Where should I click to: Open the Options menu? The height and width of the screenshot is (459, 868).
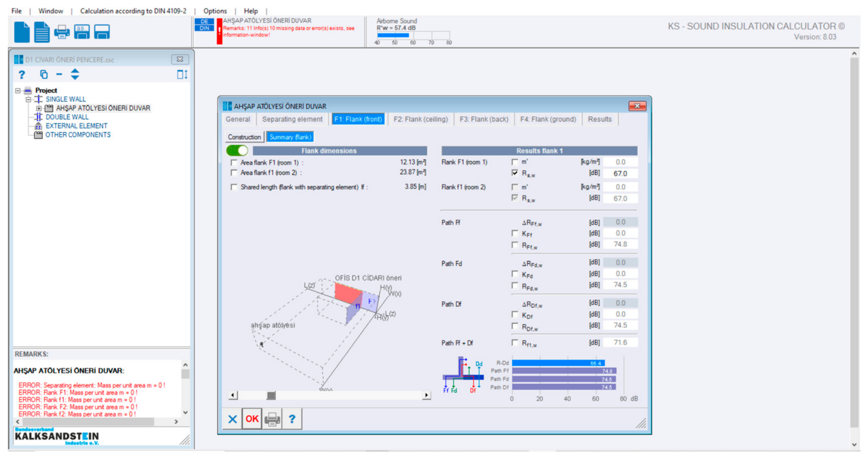click(x=215, y=11)
